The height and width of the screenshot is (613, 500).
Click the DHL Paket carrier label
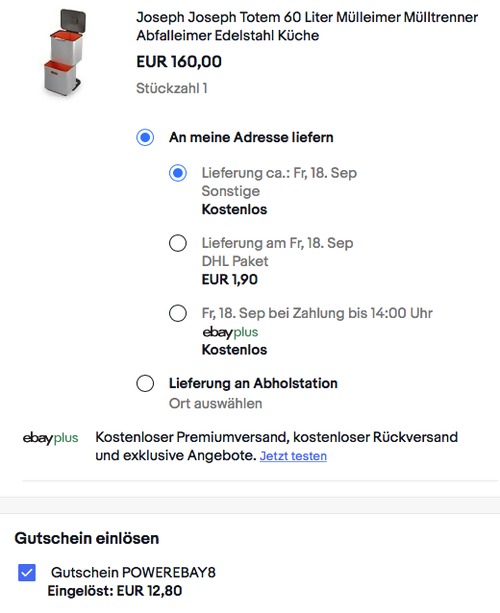235,261
